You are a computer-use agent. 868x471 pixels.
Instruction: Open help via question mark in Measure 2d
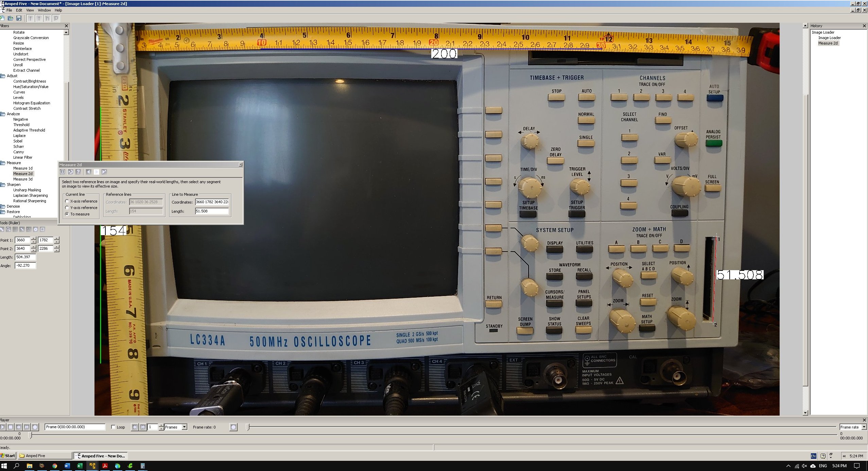[x=78, y=172]
